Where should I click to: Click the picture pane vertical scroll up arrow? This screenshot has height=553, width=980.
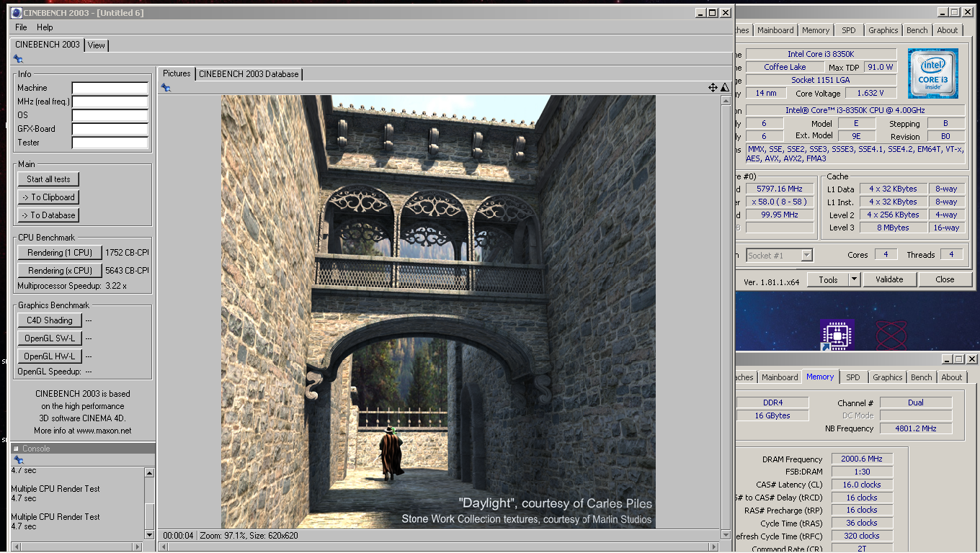click(726, 101)
